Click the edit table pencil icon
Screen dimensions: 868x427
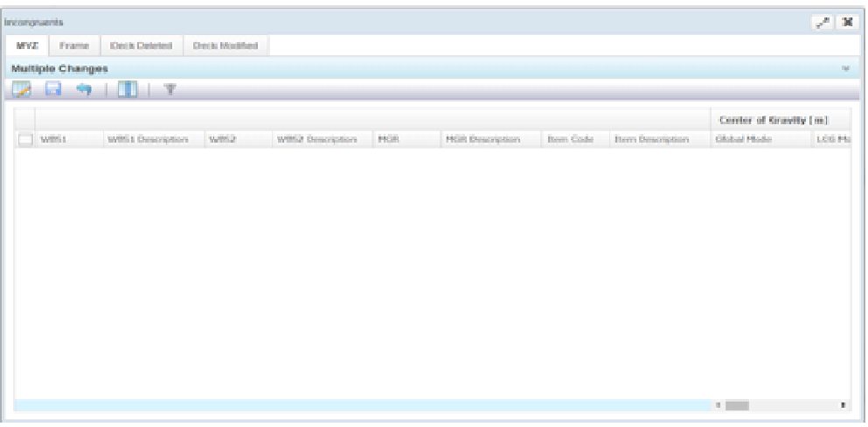pos(21,89)
